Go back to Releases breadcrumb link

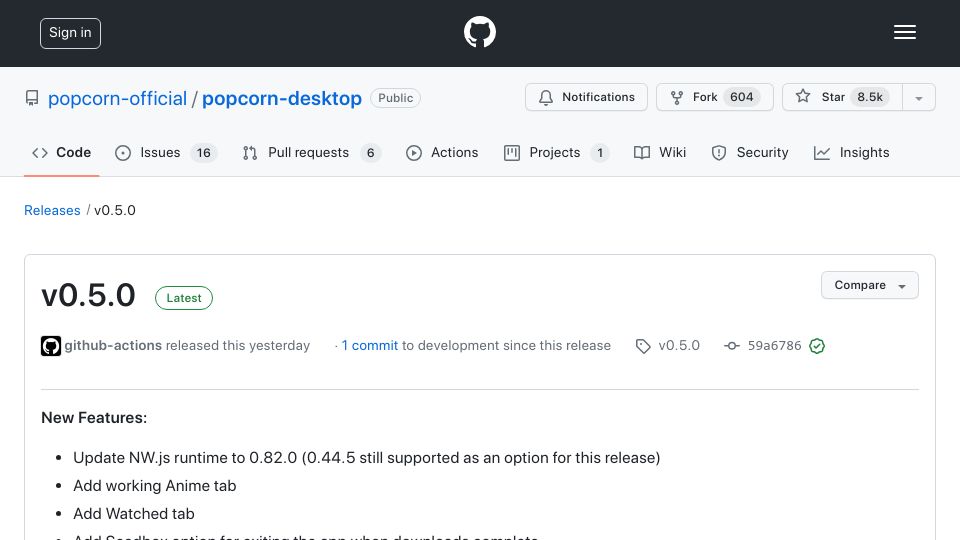52,211
